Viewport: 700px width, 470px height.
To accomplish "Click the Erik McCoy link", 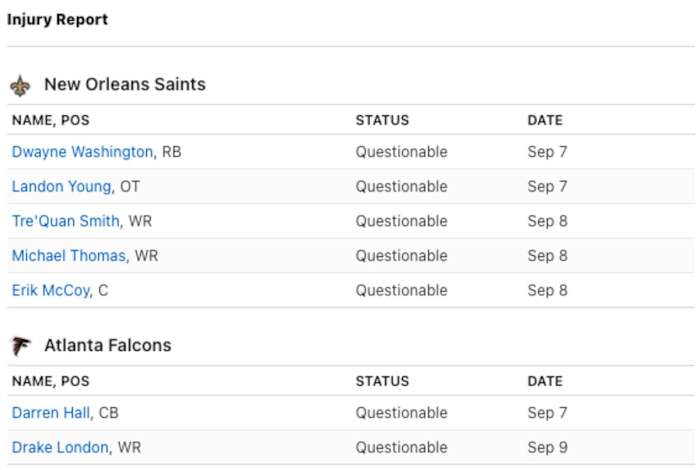I will pyautogui.click(x=51, y=290).
